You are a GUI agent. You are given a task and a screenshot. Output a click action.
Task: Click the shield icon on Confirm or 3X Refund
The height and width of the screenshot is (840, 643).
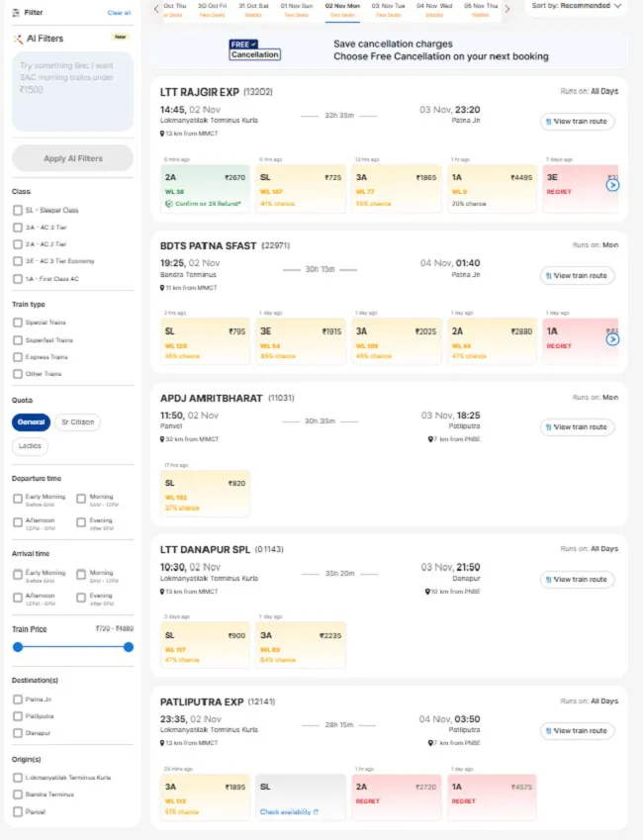pos(169,204)
